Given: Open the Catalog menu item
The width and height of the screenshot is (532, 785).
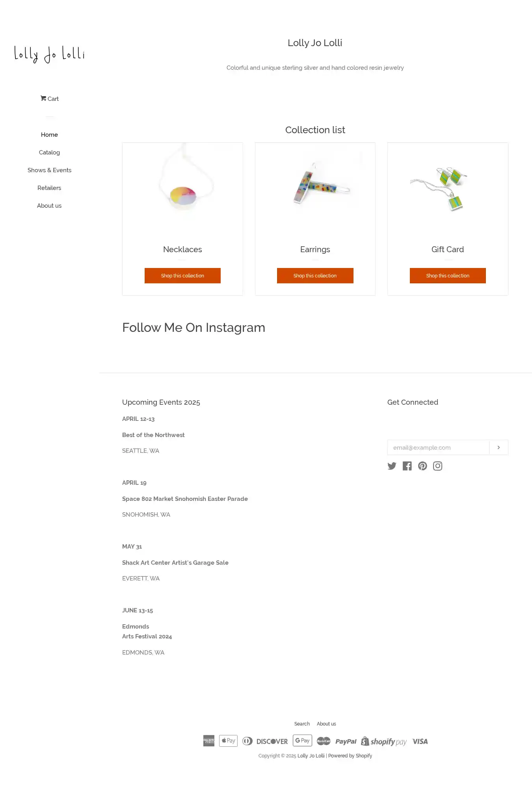Looking at the screenshot, I should (x=49, y=153).
